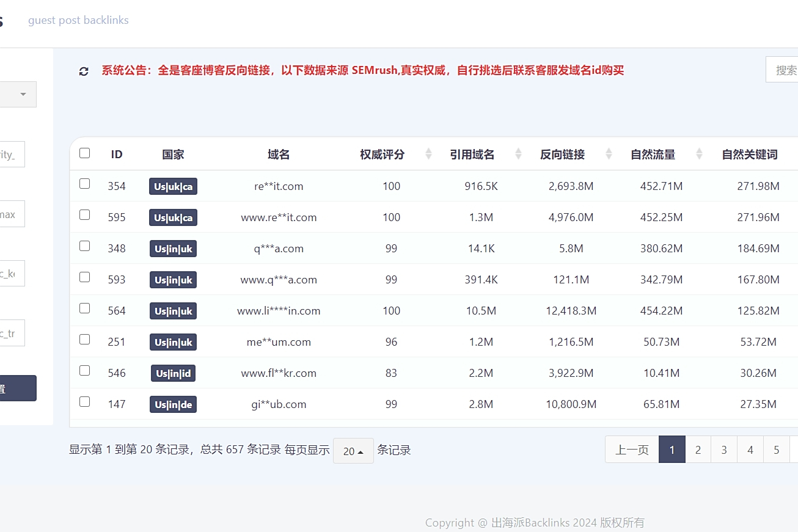This screenshot has height=532, width=798.
Task: Click the 自然关键词 column header
Action: click(x=750, y=155)
